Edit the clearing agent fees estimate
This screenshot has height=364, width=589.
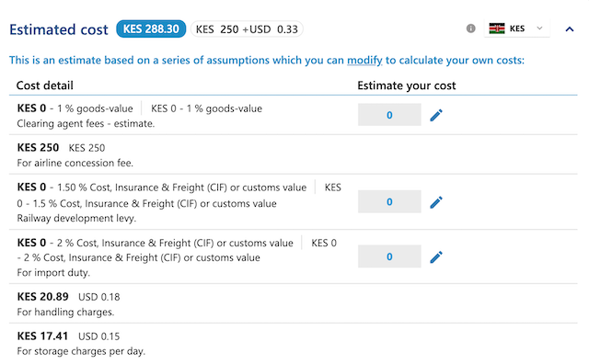tap(436, 115)
